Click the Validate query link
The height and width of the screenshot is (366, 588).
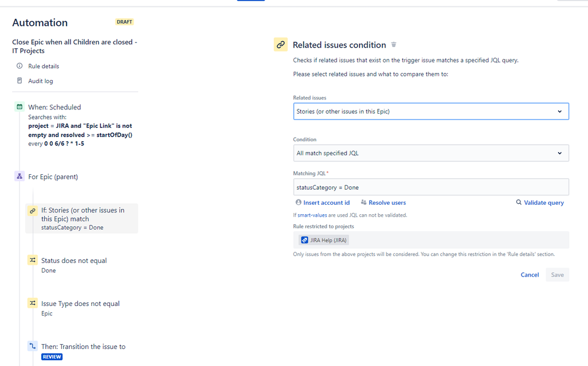coord(544,202)
